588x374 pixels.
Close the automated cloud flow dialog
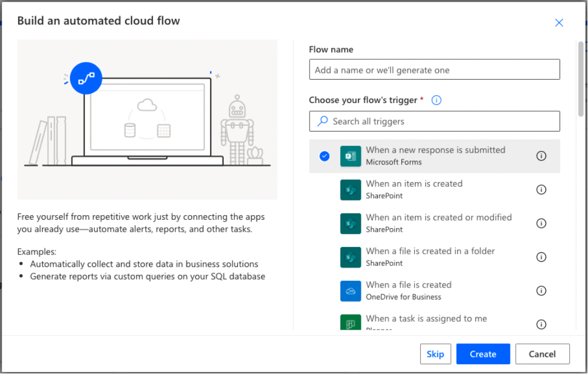559,23
